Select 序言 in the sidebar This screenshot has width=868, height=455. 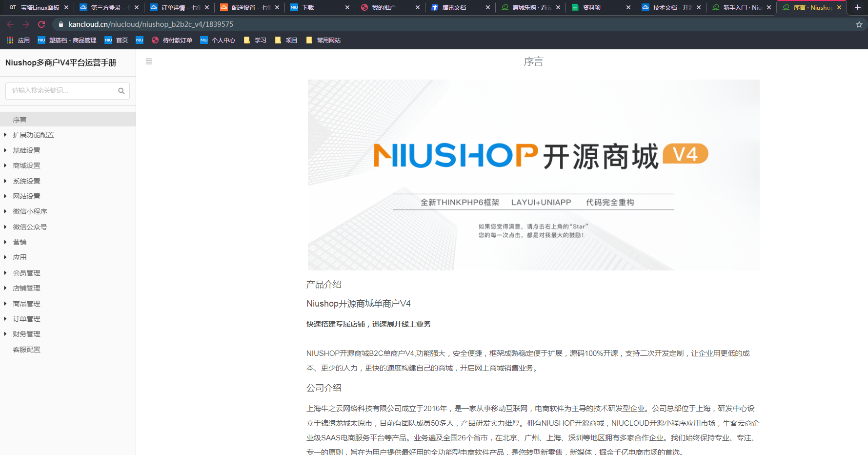point(68,120)
